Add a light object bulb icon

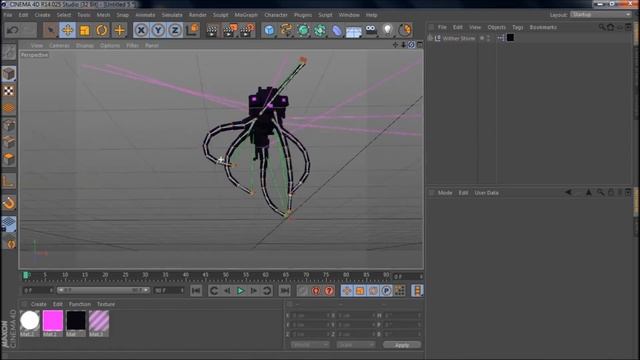pyautogui.click(x=387, y=30)
